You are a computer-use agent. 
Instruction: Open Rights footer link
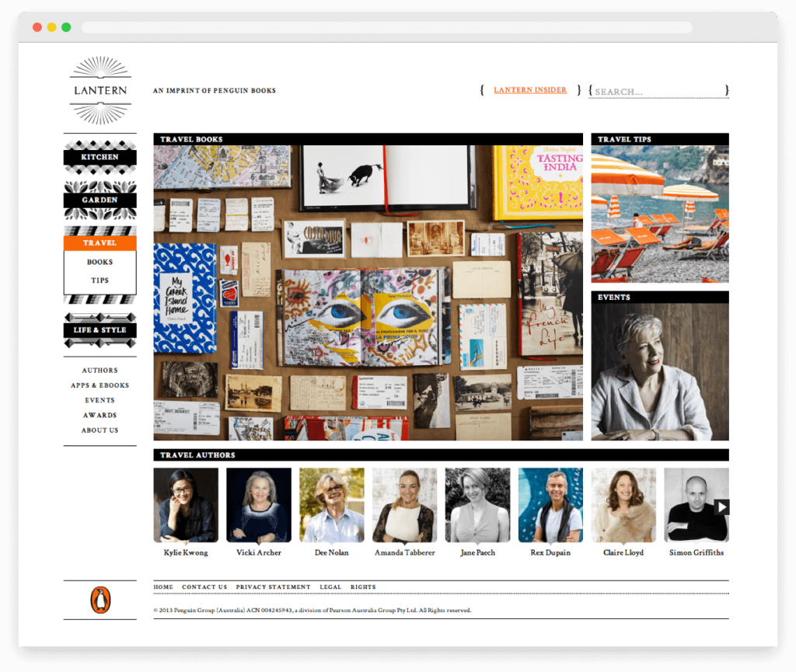[x=363, y=587]
